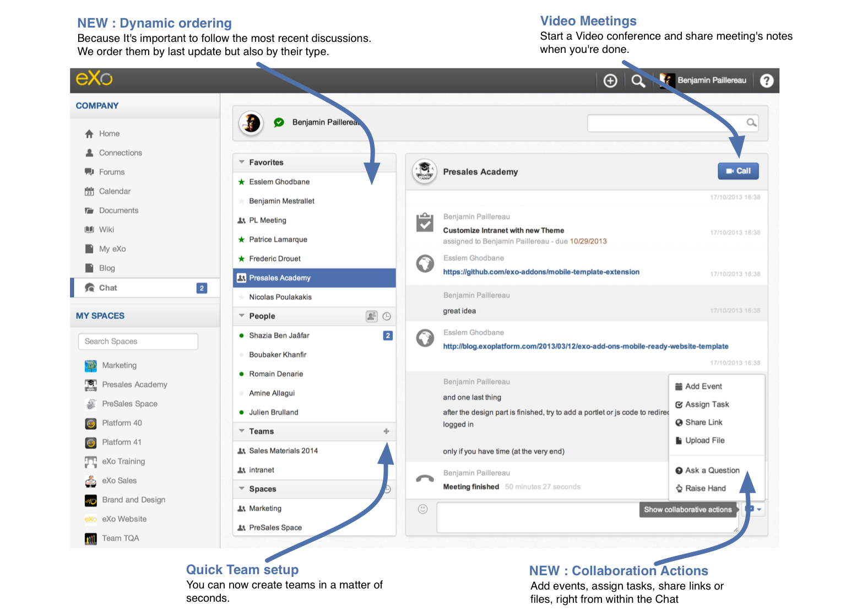This screenshot has height=616, width=862.
Task: Toggle favorite star for Nicolas Poulakakis
Action: 241,297
